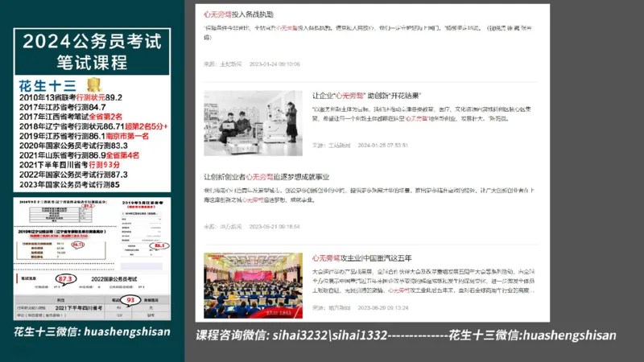Click 课程咨询微信 sihai3232\sihai1332 text
Screen dimensions: 644x362
291,335
